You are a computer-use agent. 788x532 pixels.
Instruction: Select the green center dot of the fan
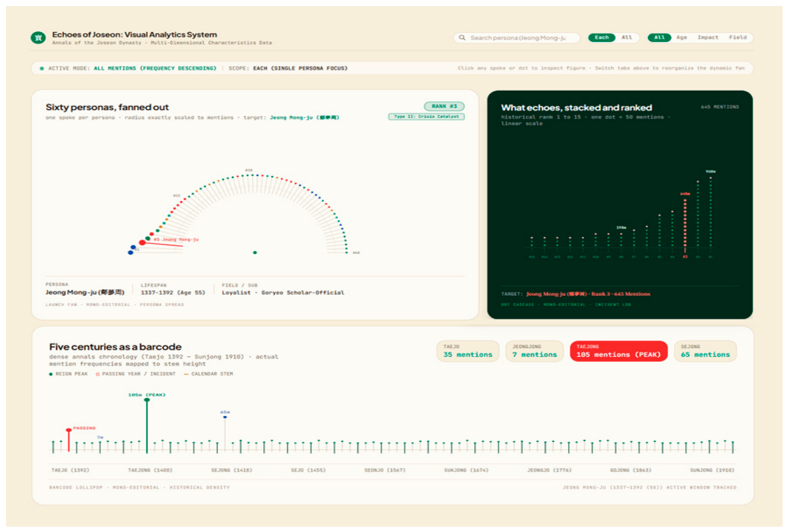click(255, 253)
